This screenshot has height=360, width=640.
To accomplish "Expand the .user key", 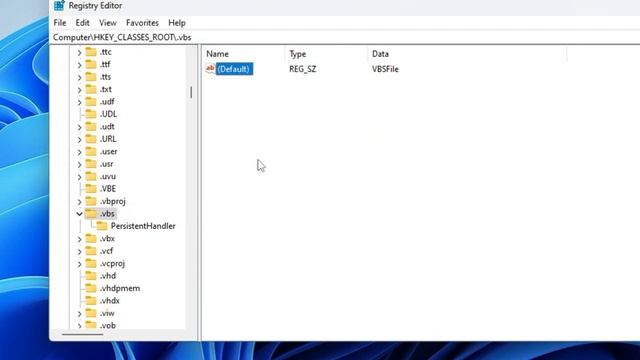I will [79, 152].
